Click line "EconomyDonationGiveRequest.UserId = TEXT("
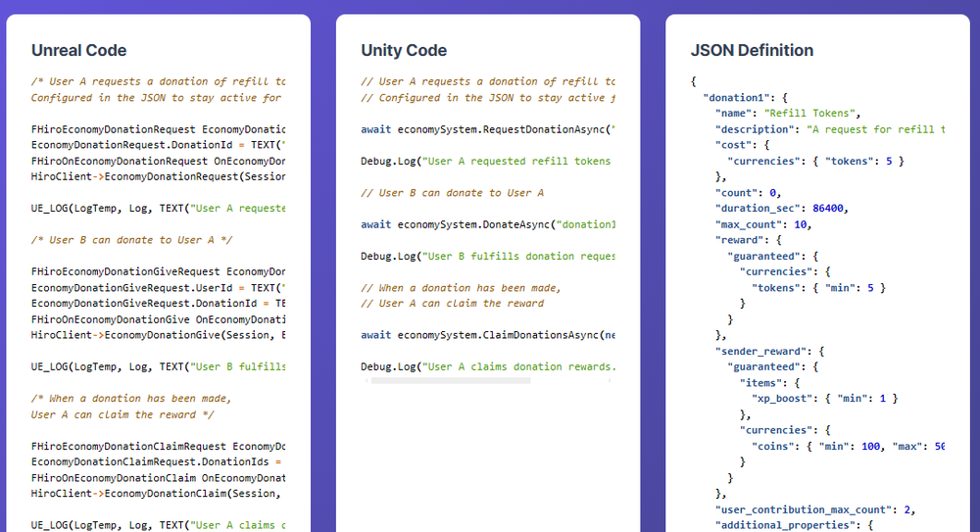 (x=158, y=288)
